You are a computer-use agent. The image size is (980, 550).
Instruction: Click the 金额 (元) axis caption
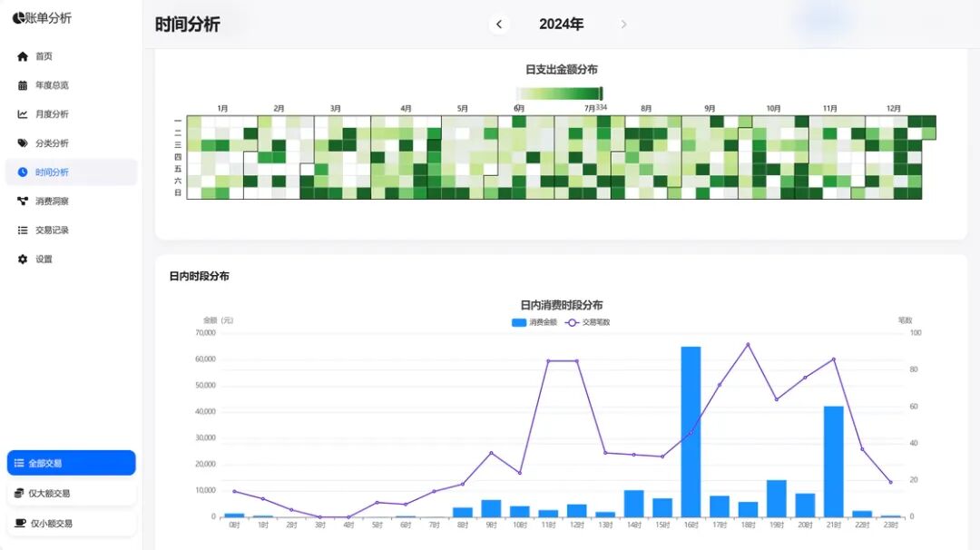point(218,320)
